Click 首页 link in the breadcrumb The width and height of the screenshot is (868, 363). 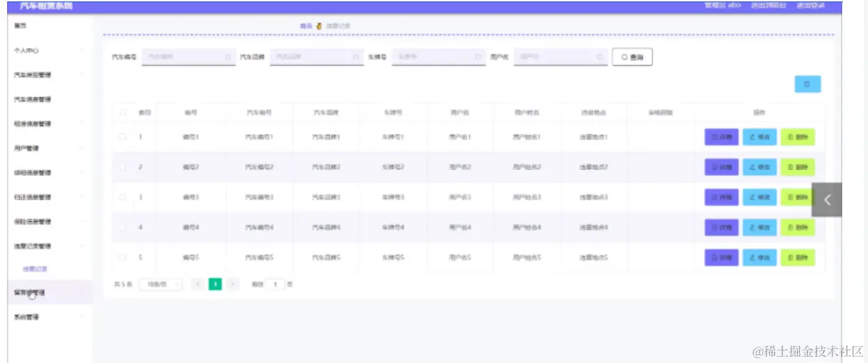(x=306, y=26)
